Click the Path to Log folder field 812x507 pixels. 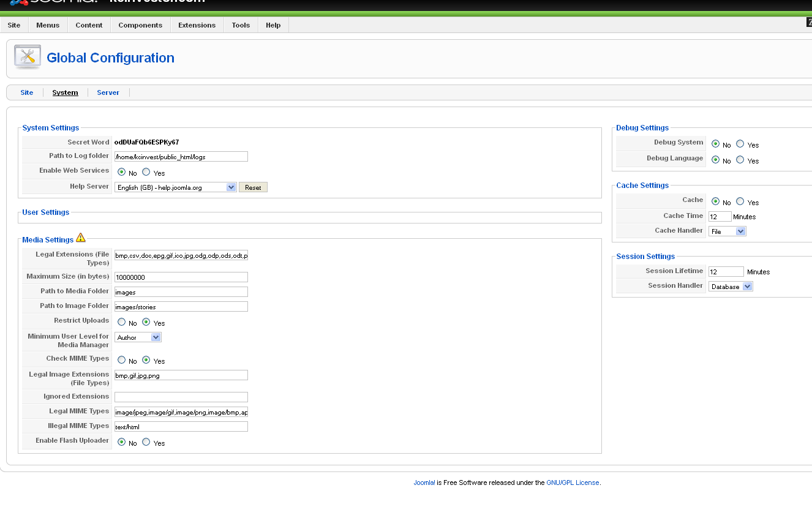(181, 157)
